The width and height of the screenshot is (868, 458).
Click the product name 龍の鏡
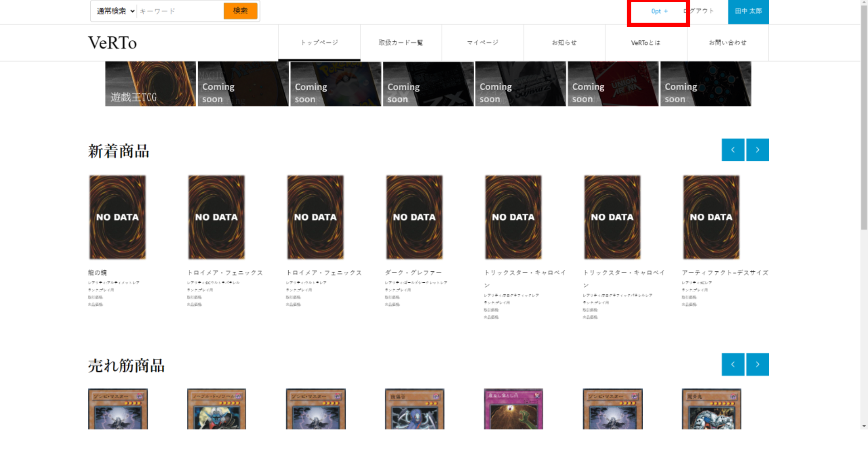[97, 273]
